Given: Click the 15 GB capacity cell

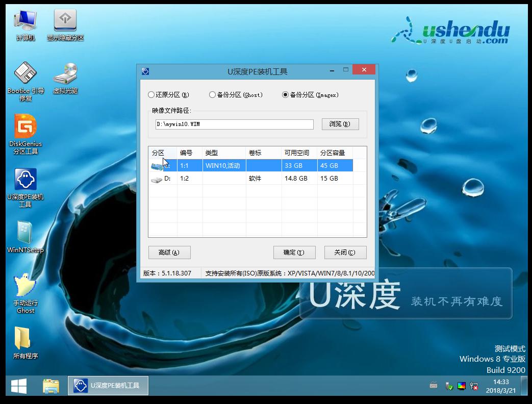Looking at the screenshot, I should [x=335, y=179].
